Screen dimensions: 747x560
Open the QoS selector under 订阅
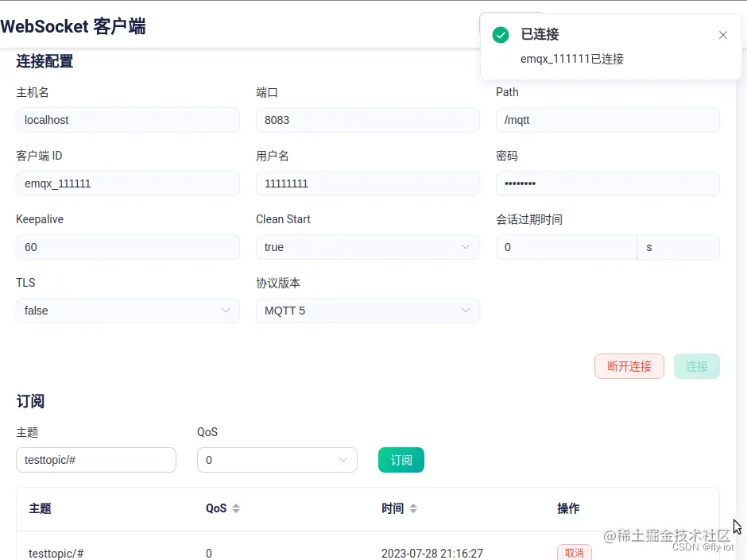click(x=277, y=460)
